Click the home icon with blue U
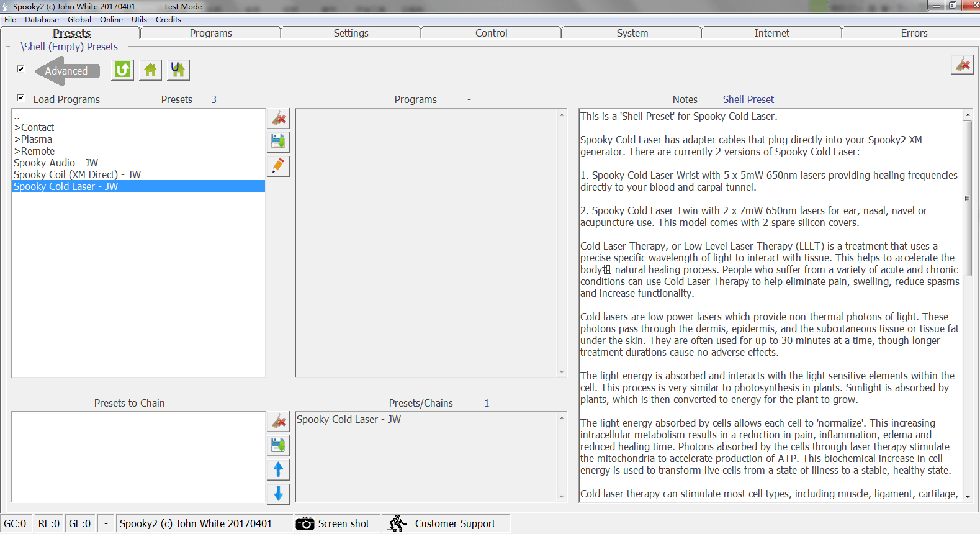980x534 pixels. click(178, 70)
